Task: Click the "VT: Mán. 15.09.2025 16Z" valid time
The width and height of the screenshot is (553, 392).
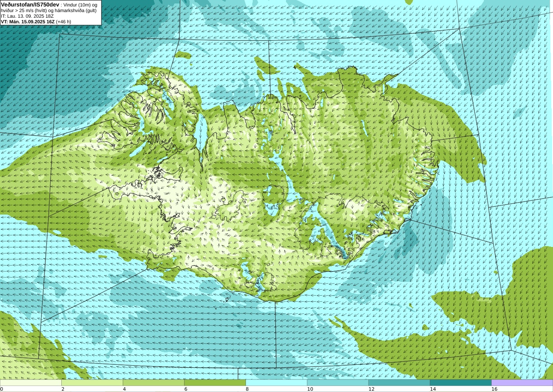Action: pyautogui.click(x=28, y=22)
